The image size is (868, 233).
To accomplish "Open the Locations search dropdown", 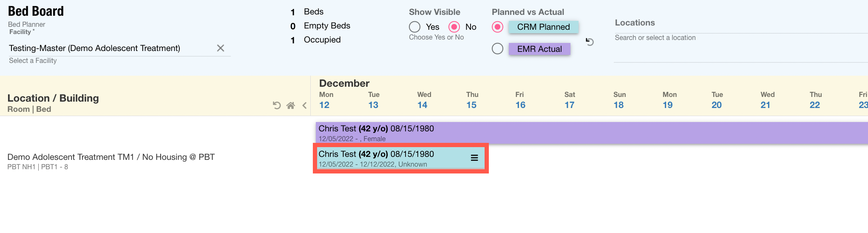I will [x=740, y=38].
